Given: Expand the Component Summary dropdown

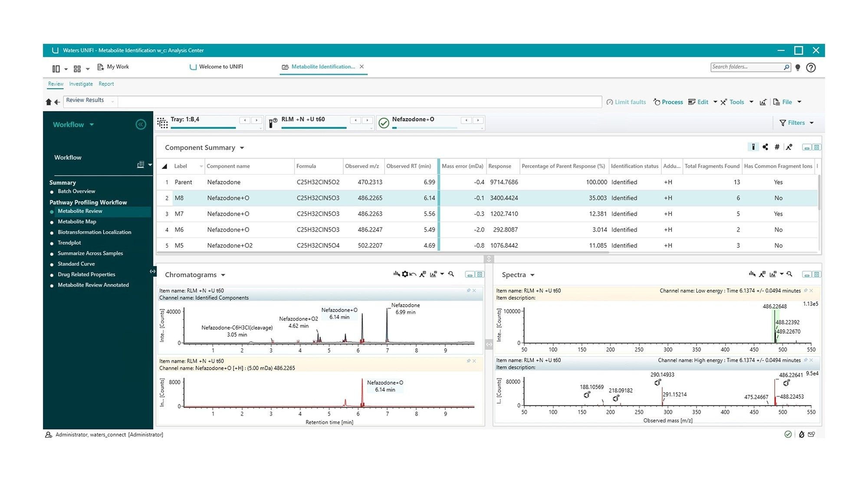Looking at the screenshot, I should 242,148.
